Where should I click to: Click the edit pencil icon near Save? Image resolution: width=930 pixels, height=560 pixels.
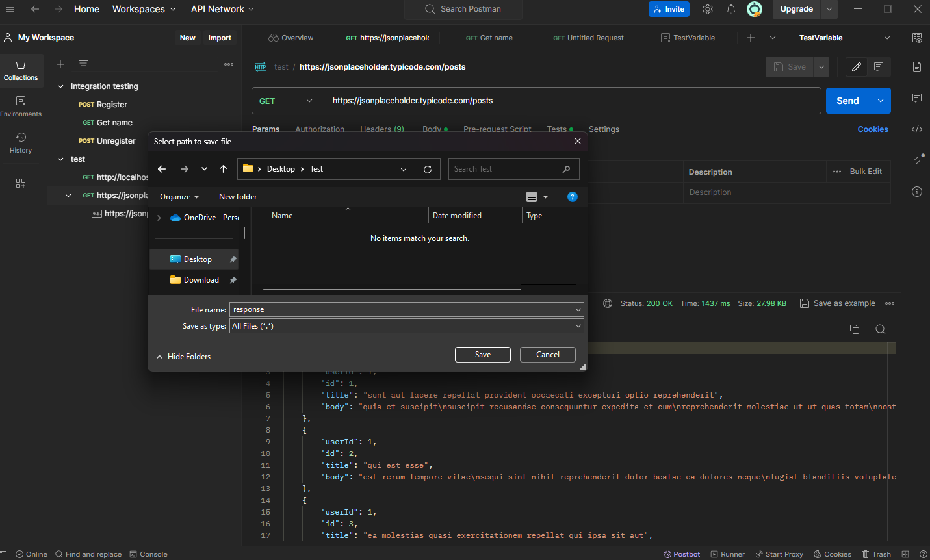(857, 67)
